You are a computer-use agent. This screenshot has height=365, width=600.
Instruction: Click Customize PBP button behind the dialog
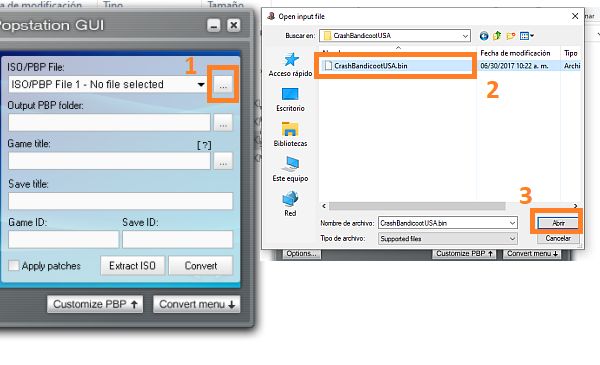pyautogui.click(x=464, y=254)
